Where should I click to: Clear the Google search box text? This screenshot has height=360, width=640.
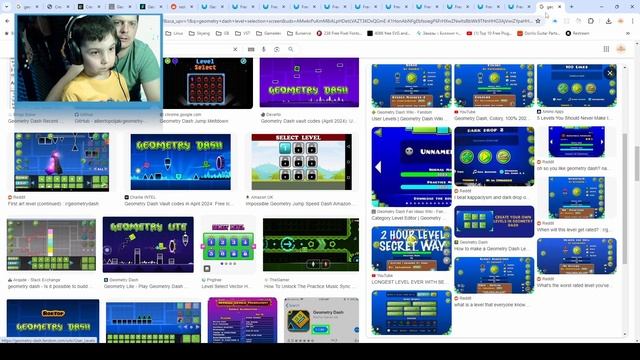point(235,49)
